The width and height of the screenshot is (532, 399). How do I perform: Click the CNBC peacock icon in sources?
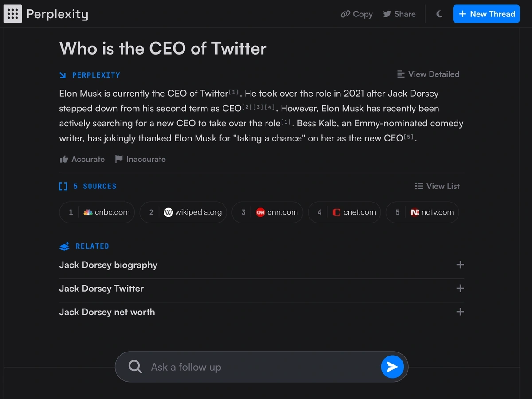(88, 212)
